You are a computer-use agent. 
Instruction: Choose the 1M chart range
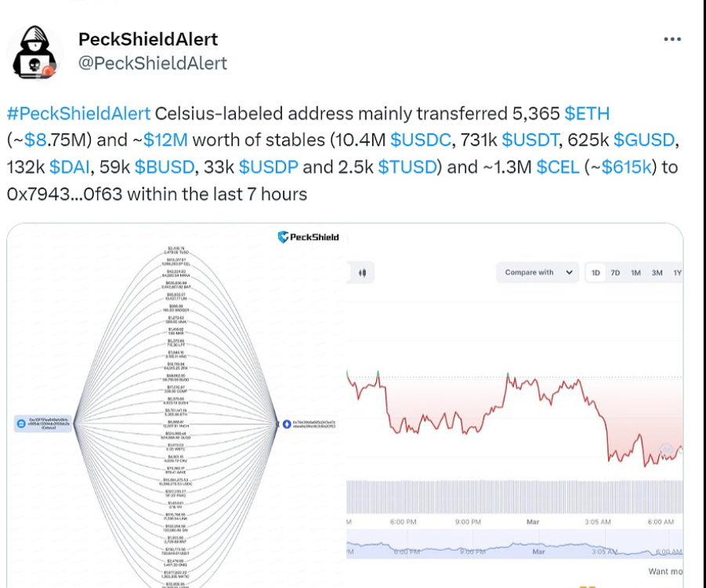635,273
